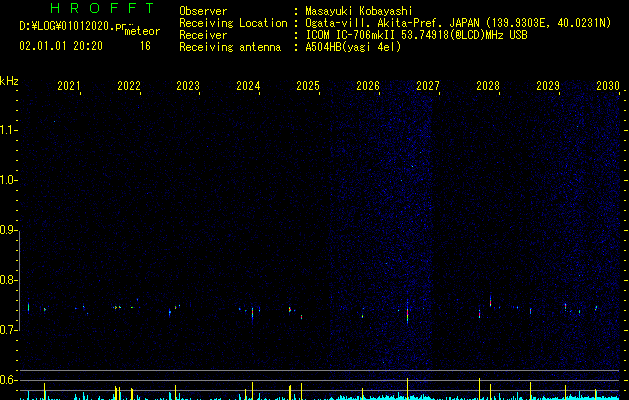Click the meteor echo just after 2024
The image size is (629, 400).
(x=252, y=313)
